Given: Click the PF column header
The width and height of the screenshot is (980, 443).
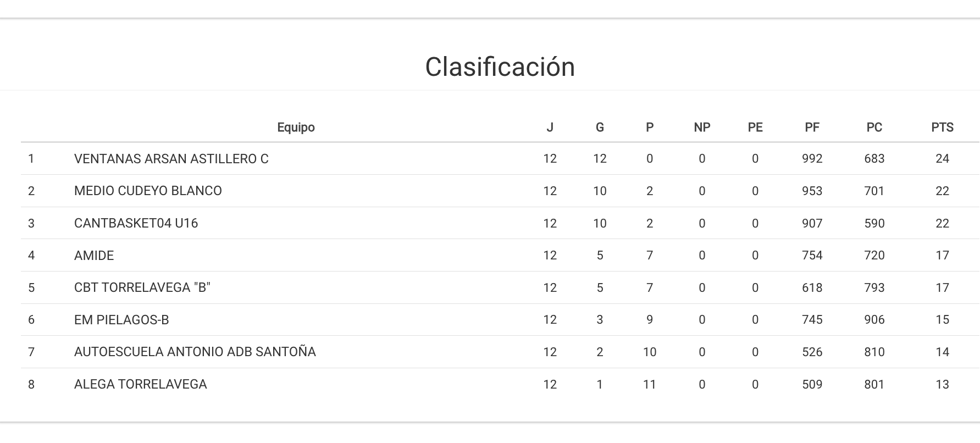Looking at the screenshot, I should pos(812,128).
